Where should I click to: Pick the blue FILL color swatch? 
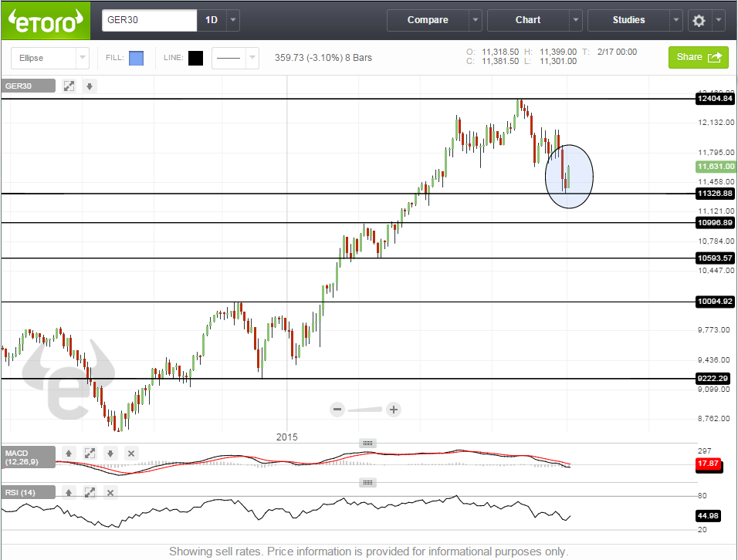pos(136,58)
